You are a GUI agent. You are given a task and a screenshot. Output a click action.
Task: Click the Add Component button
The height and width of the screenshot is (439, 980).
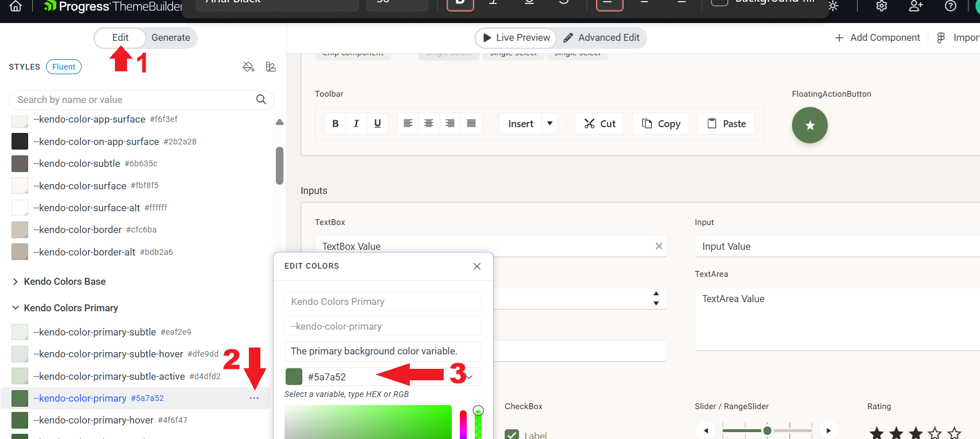tap(877, 37)
